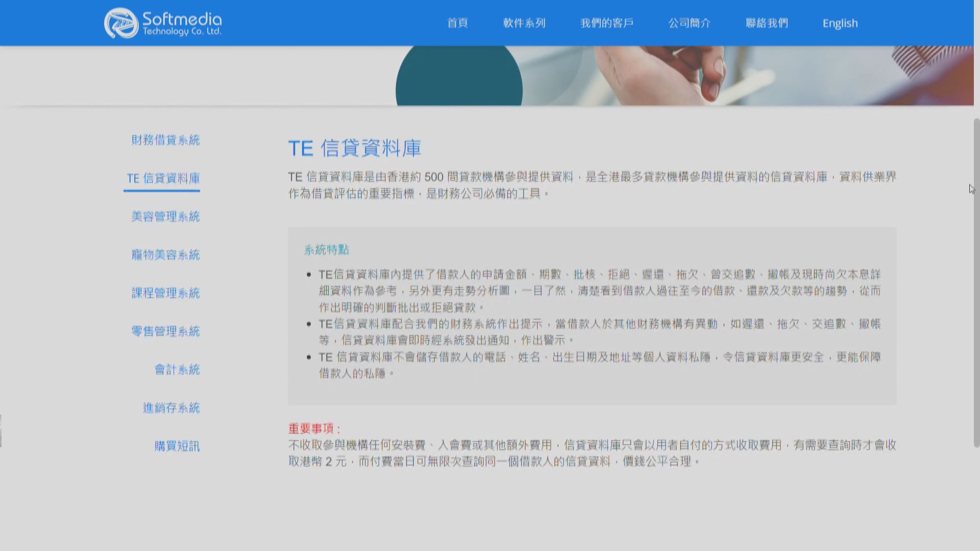Select 零售管理系統 in the sidebar
This screenshot has width=980, height=551.
pos(165,331)
